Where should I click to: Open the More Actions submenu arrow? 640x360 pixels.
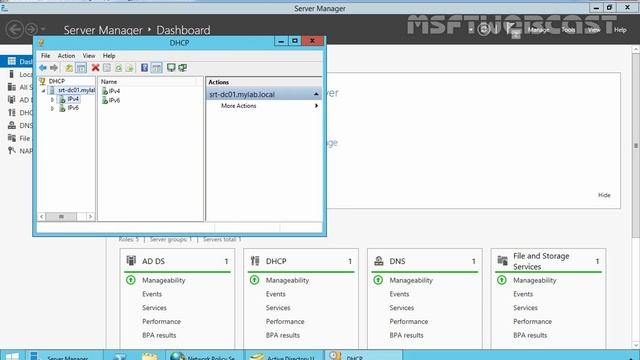tap(316, 106)
